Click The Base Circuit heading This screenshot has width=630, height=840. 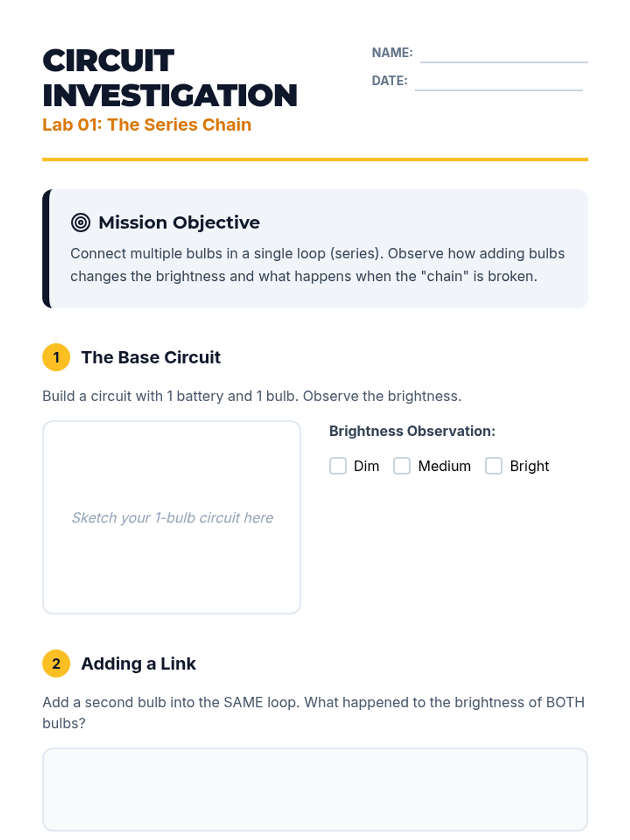click(151, 358)
